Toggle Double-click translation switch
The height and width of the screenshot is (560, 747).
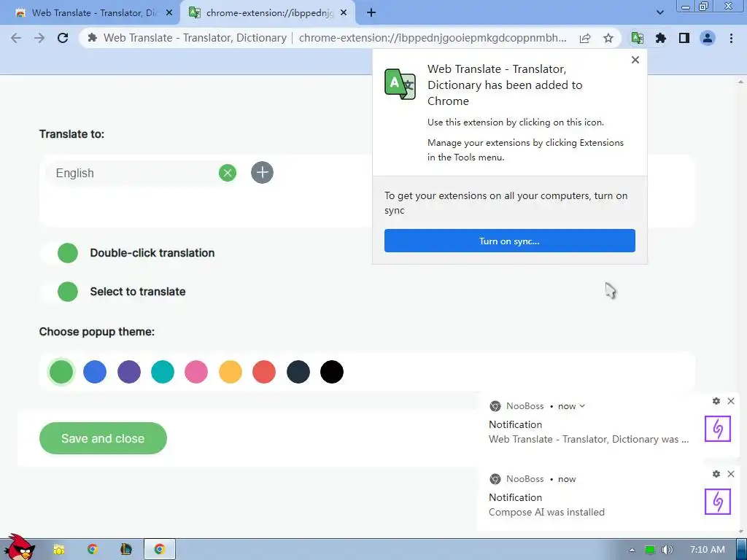click(x=59, y=253)
